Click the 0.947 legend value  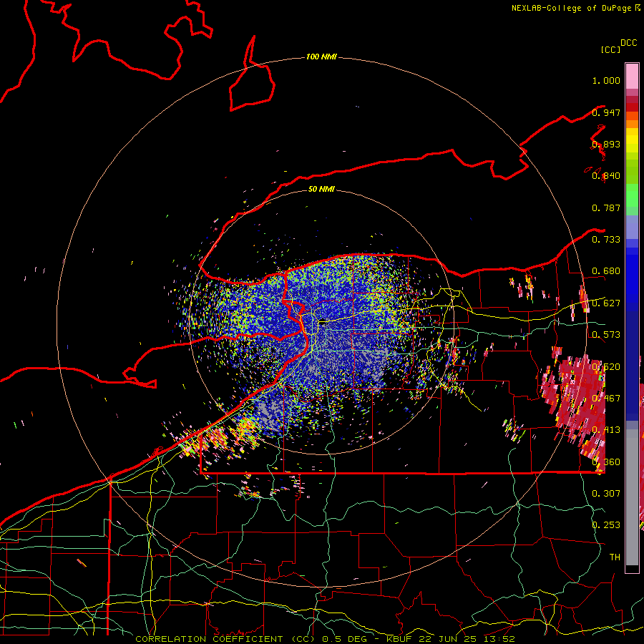[x=606, y=112]
